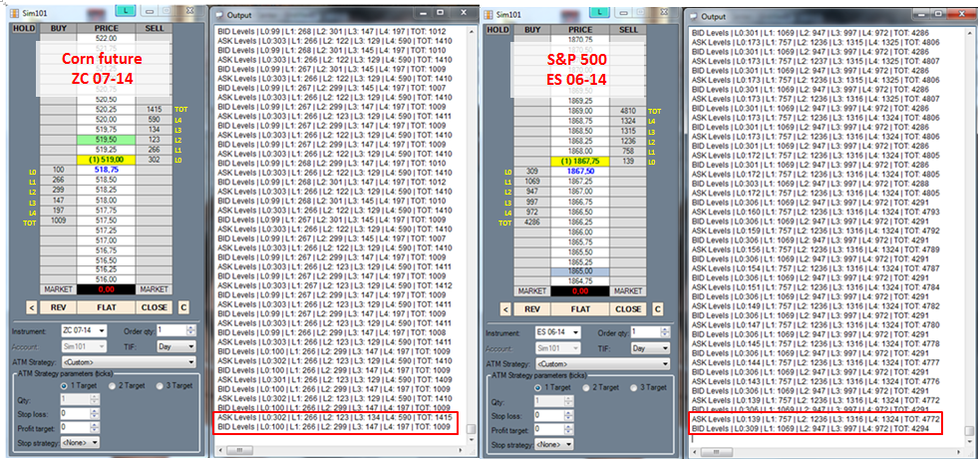Expand ATM Strategy dropdown in the ES window
Viewport: 980px width, 463px height.
point(602,363)
